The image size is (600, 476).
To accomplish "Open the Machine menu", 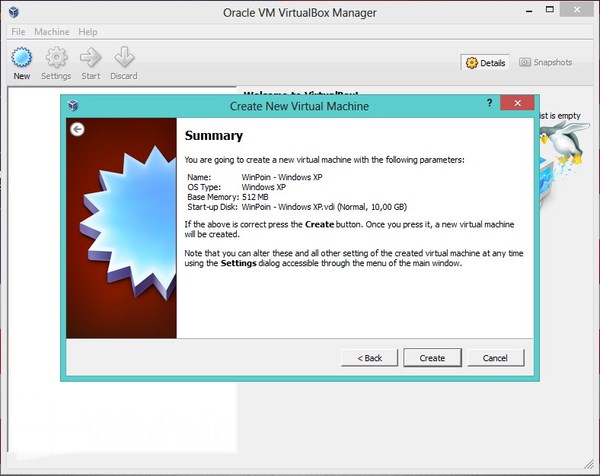I will 52,32.
